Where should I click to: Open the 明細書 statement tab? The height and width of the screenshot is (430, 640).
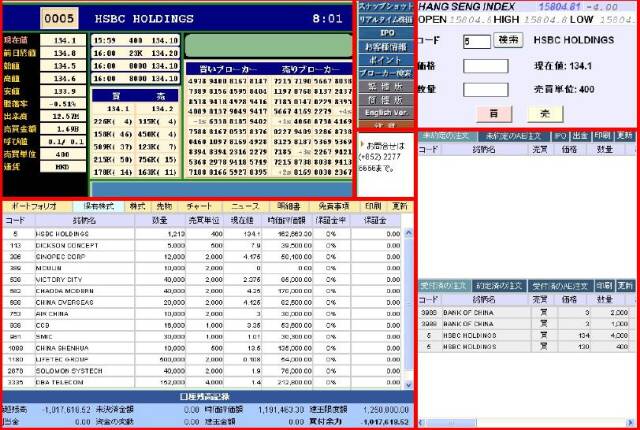point(289,206)
